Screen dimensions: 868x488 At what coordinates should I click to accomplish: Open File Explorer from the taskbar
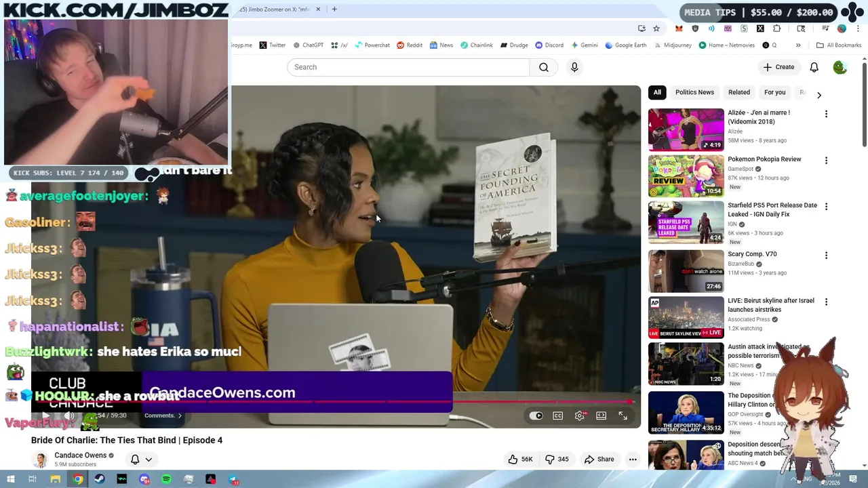pyautogui.click(x=56, y=479)
